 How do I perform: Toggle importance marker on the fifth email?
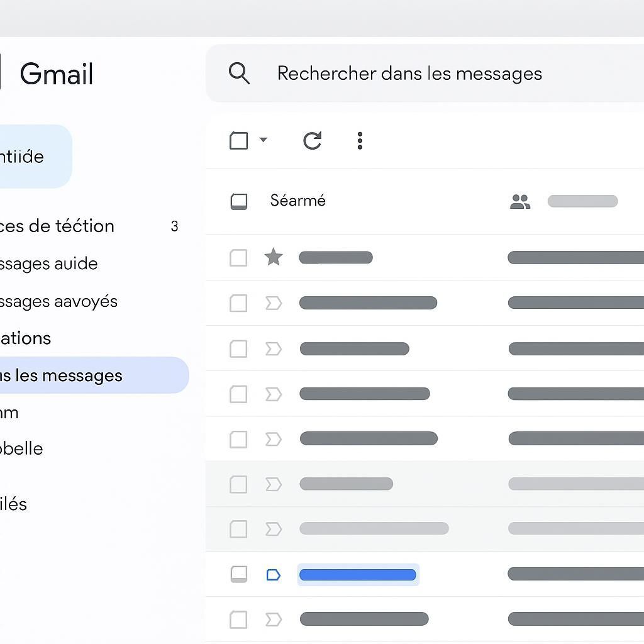coord(274,439)
